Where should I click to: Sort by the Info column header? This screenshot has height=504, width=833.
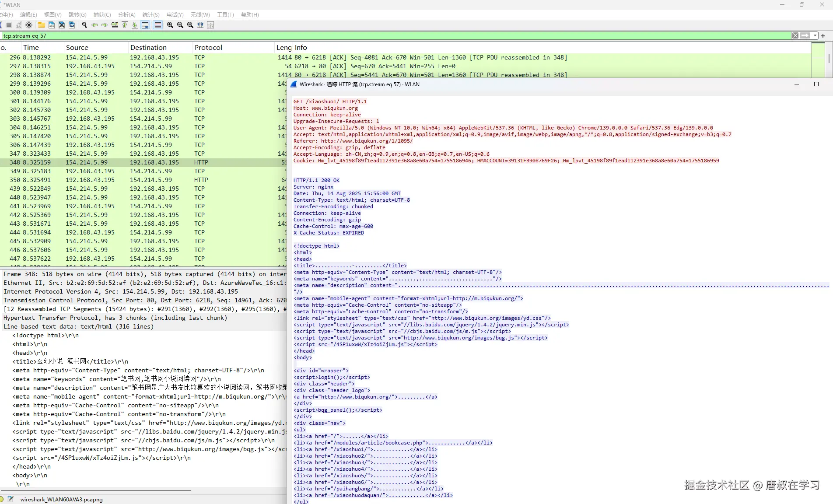tap(551, 47)
